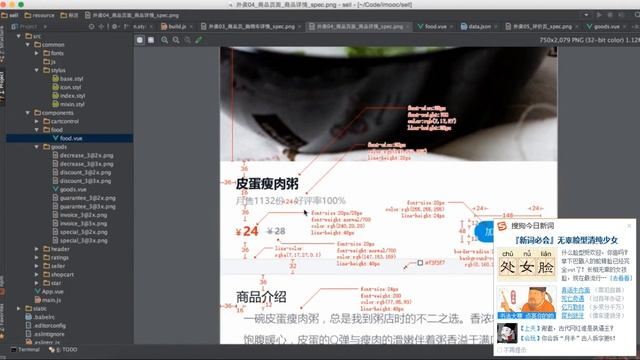Select food.vue file in project tree

coord(68,138)
